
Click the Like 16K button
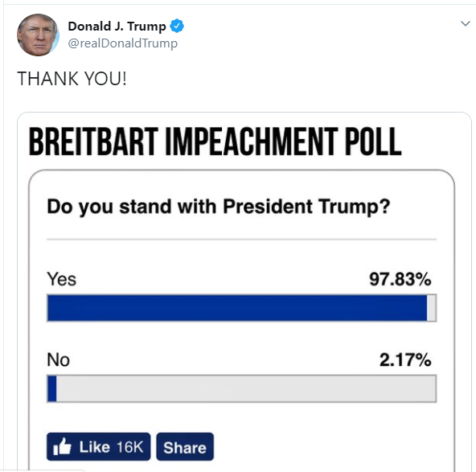98,446
